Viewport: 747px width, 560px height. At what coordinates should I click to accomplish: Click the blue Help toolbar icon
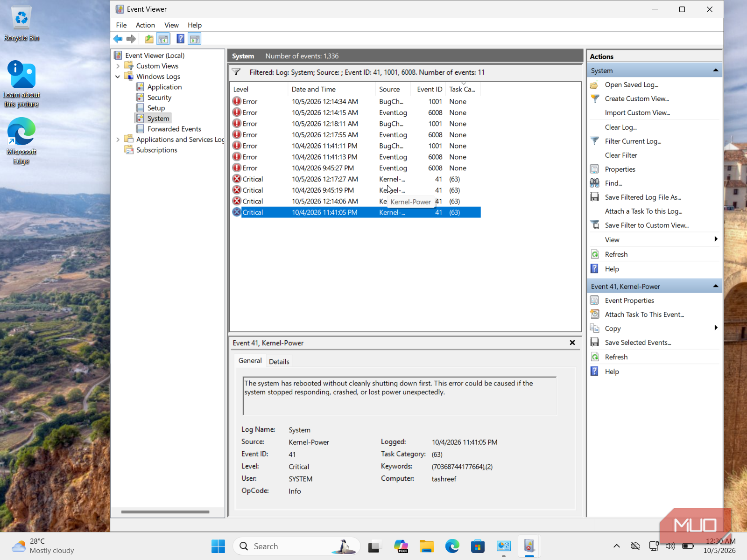coord(181,39)
